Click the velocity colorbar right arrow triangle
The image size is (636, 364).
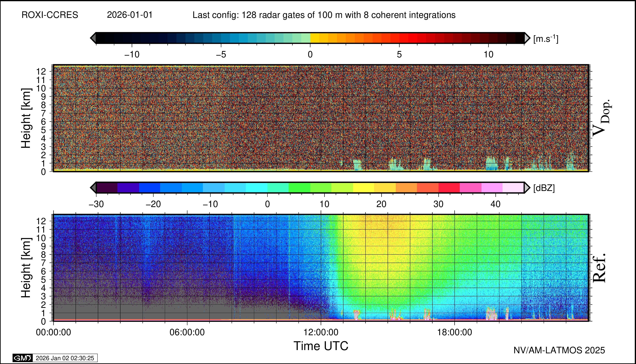527,38
